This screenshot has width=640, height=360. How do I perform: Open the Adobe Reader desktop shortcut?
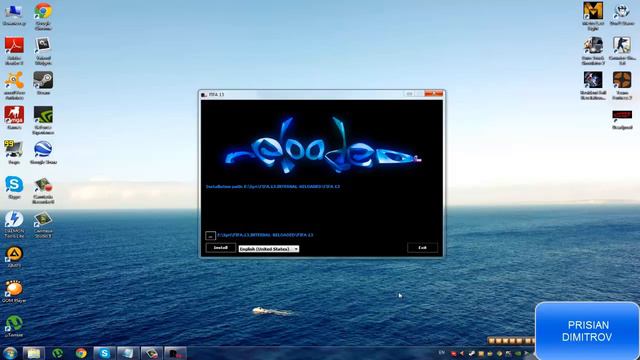click(14, 51)
